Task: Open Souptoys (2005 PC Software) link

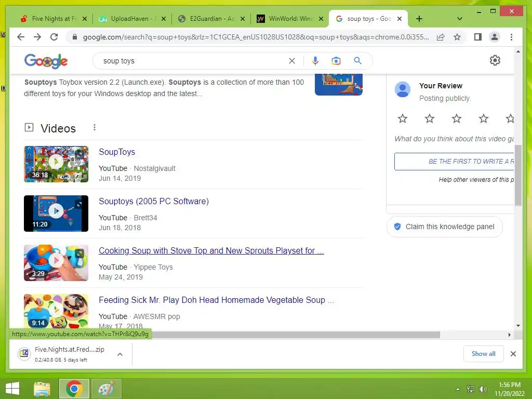Action: point(154,201)
